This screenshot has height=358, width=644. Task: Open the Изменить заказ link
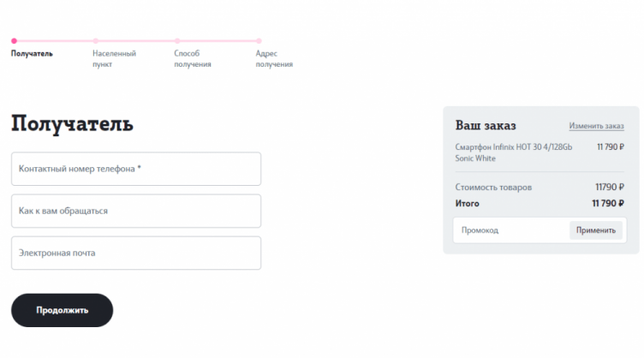pyautogui.click(x=597, y=126)
